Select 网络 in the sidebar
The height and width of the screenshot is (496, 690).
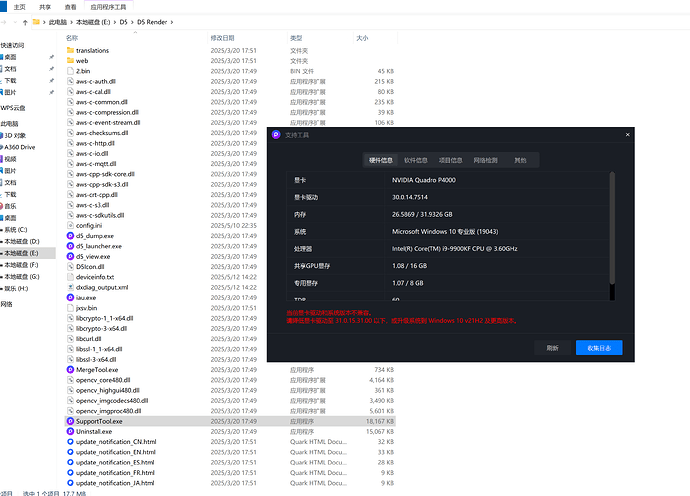tap(7, 304)
